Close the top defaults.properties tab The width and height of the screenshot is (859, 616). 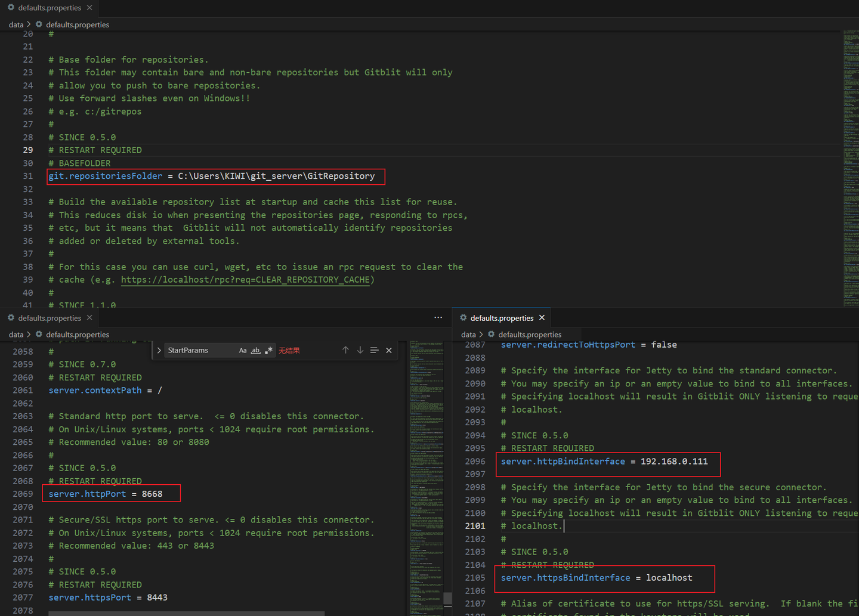[x=89, y=8]
